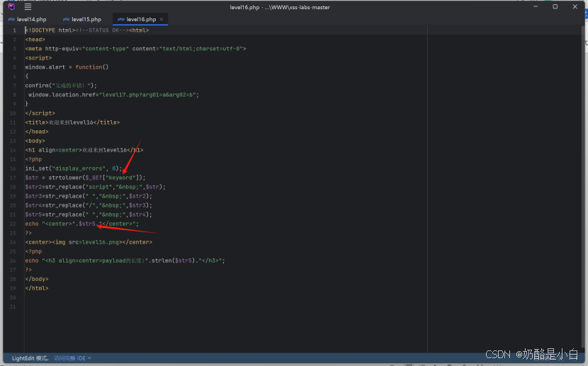Click the ini_set display_errors line
The width and height of the screenshot is (588, 366).
click(74, 168)
